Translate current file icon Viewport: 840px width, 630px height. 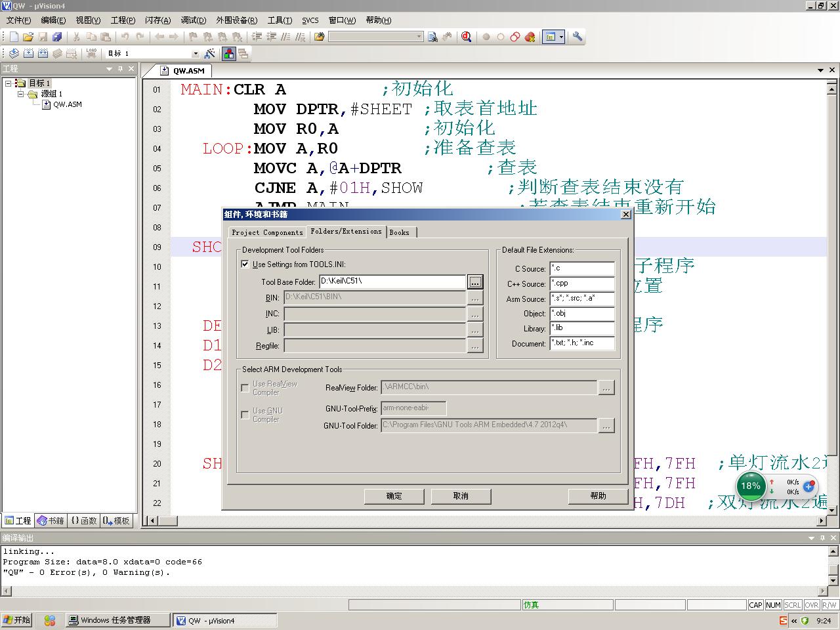coord(14,53)
